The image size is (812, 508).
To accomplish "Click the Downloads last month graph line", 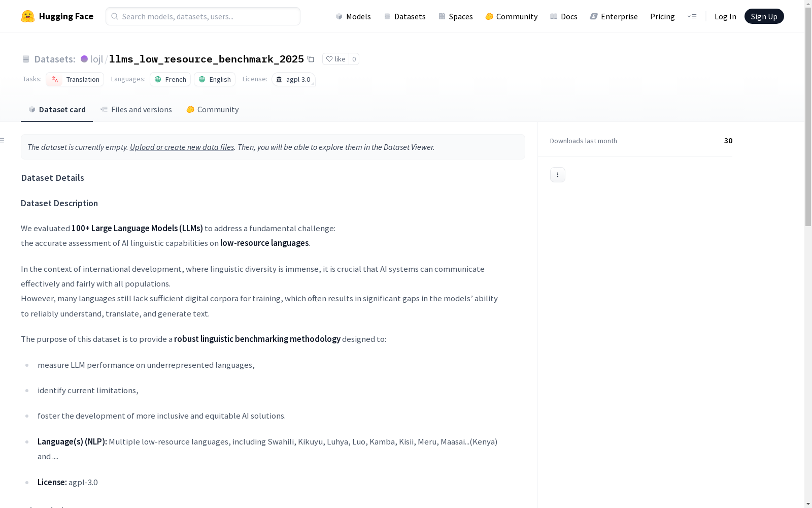I will click(670, 143).
